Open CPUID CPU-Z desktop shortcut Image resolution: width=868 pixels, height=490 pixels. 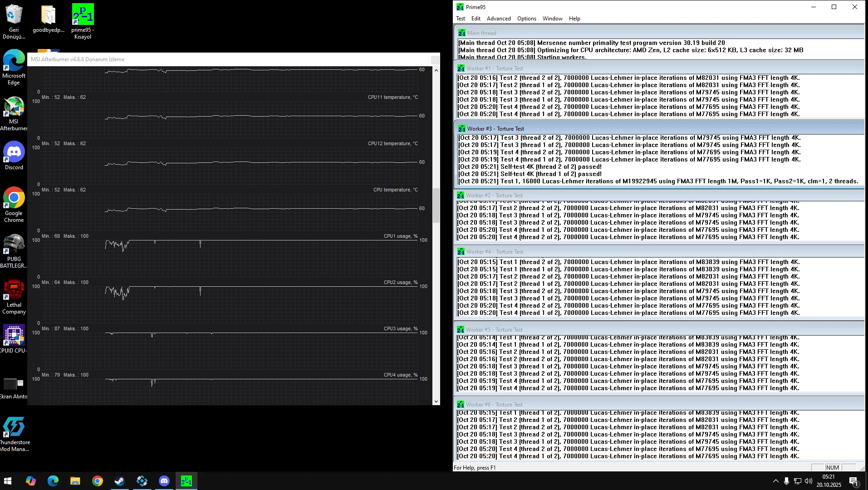(x=14, y=339)
